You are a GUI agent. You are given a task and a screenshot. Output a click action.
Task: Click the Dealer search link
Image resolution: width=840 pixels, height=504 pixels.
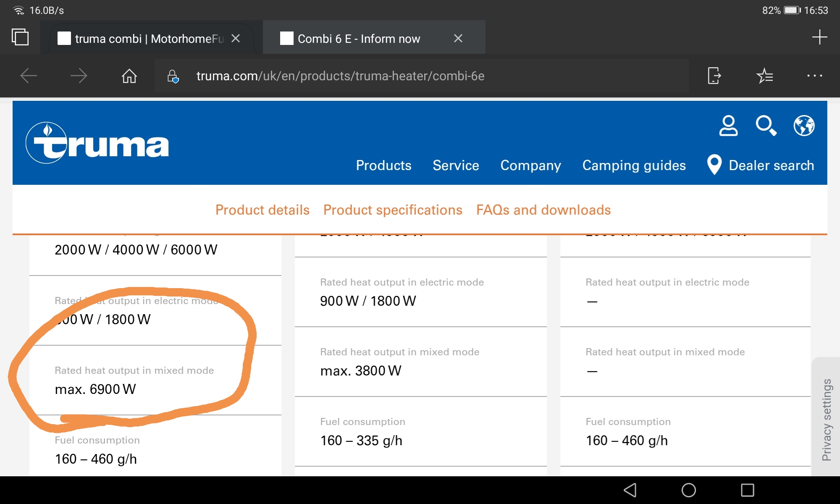771,165
